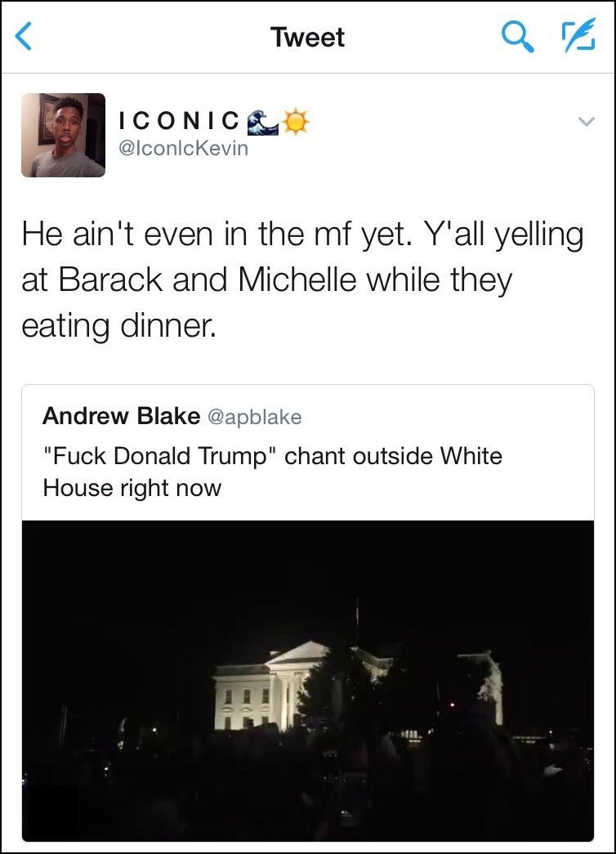Open the @apblake handle
This screenshot has width=616, height=854.
point(254,418)
